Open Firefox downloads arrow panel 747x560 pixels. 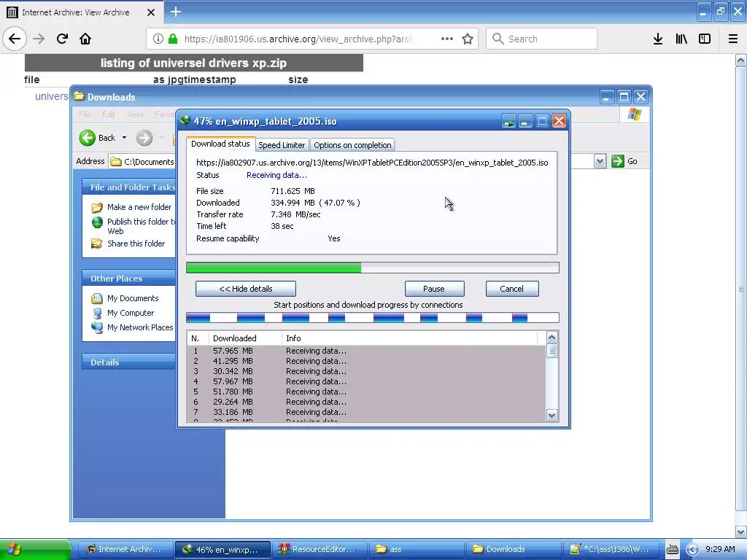(658, 39)
